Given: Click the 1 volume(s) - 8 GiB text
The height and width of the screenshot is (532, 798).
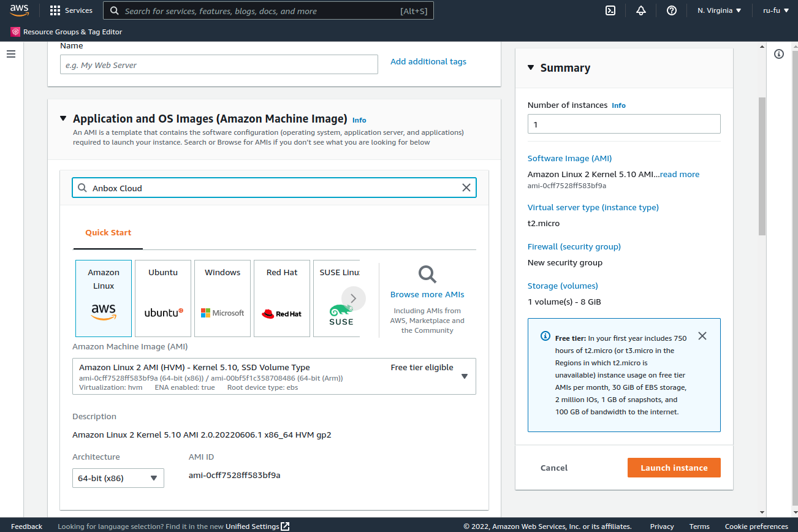Looking at the screenshot, I should (564, 302).
